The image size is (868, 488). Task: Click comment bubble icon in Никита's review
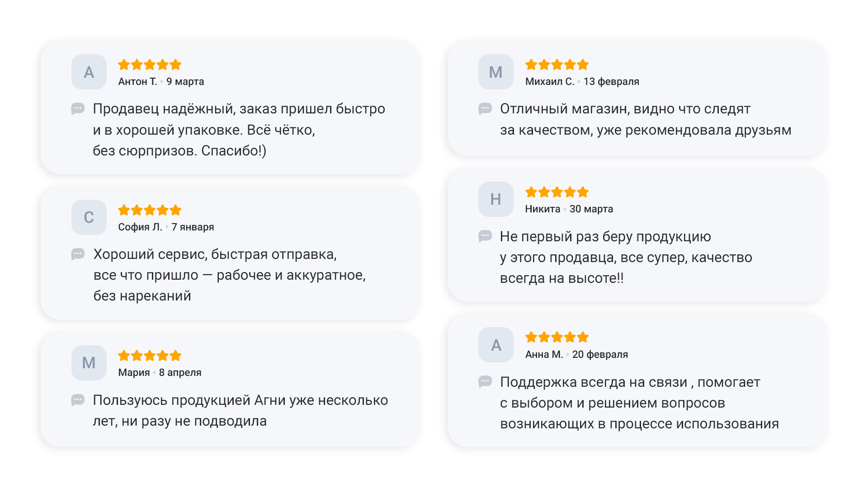click(485, 236)
